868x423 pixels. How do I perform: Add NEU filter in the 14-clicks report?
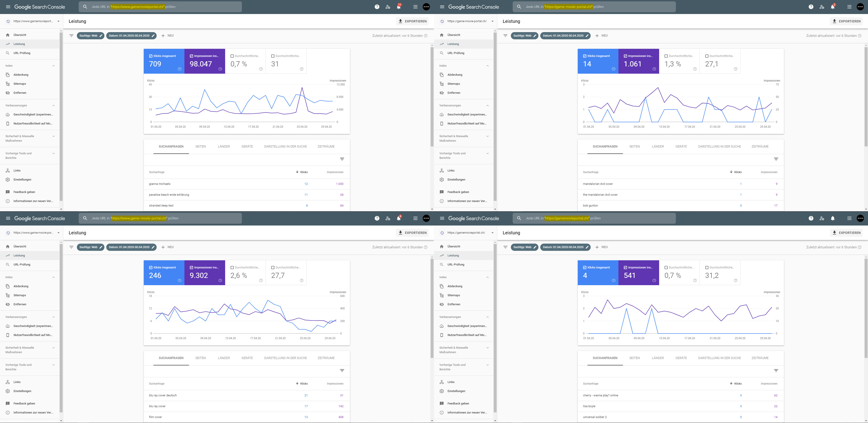pyautogui.click(x=601, y=35)
